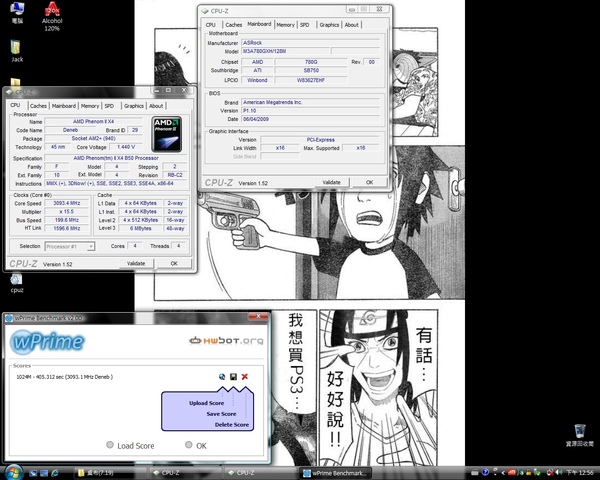Click the BIOS Brand American Megatrends Inc.
This screenshot has height=480, width=600.
pos(311,102)
